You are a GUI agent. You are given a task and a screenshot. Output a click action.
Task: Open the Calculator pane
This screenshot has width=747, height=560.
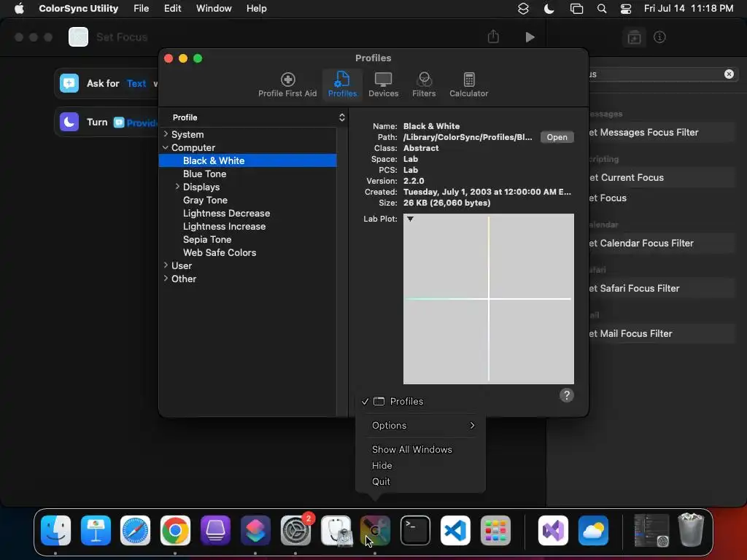[x=469, y=85]
